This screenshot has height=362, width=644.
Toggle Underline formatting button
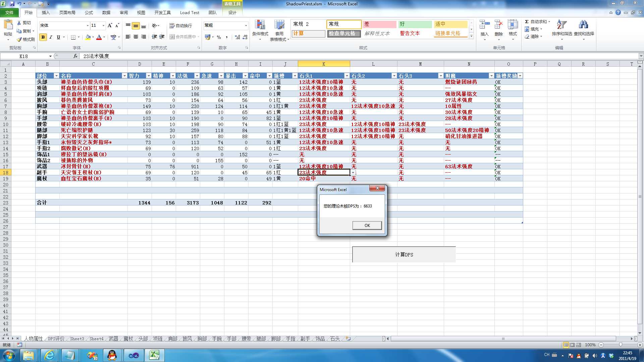(x=58, y=37)
